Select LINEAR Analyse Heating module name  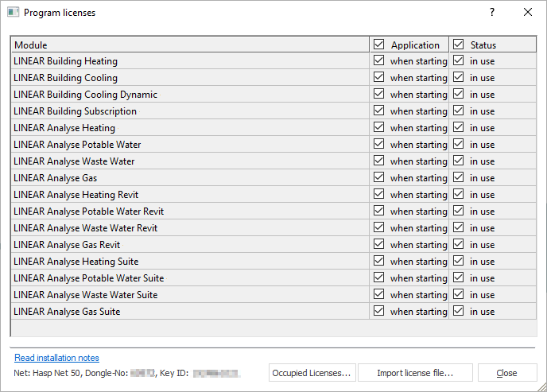coord(64,128)
